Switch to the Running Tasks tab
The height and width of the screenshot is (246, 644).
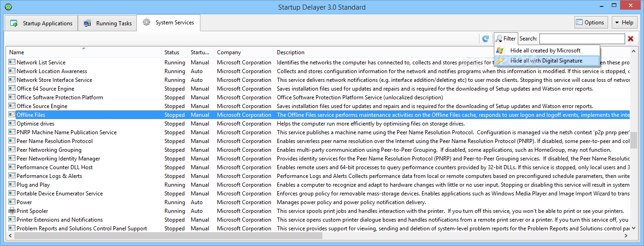coord(108,23)
